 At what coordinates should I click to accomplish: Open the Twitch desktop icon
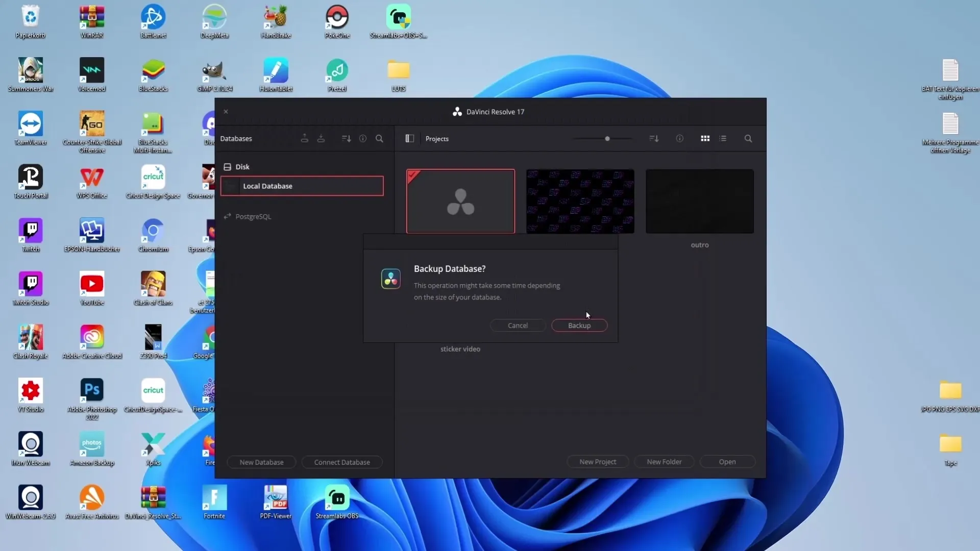[31, 235]
